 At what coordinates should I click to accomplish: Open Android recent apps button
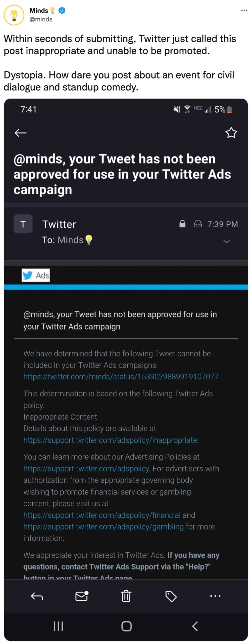point(58,626)
